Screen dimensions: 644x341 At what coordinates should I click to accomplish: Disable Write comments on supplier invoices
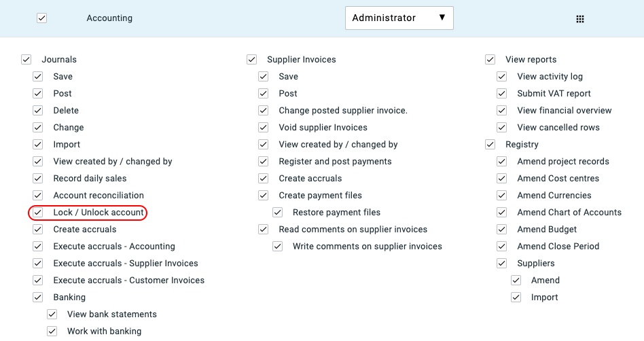click(278, 247)
